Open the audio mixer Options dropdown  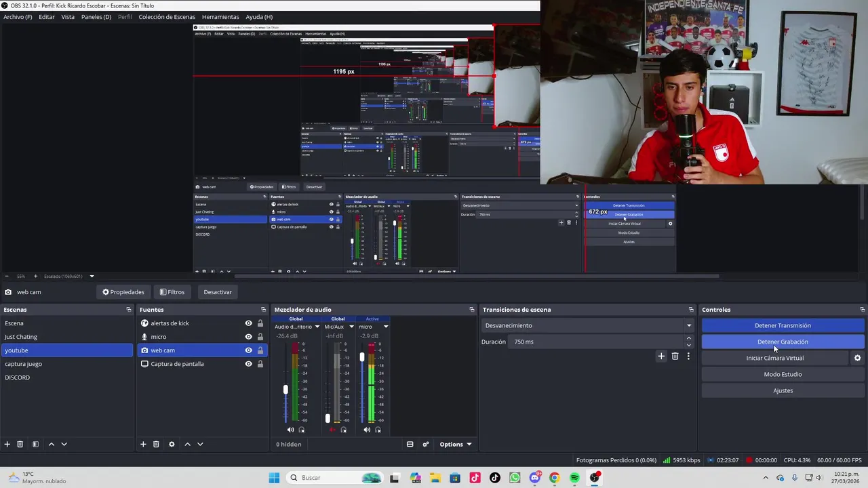[x=456, y=445]
